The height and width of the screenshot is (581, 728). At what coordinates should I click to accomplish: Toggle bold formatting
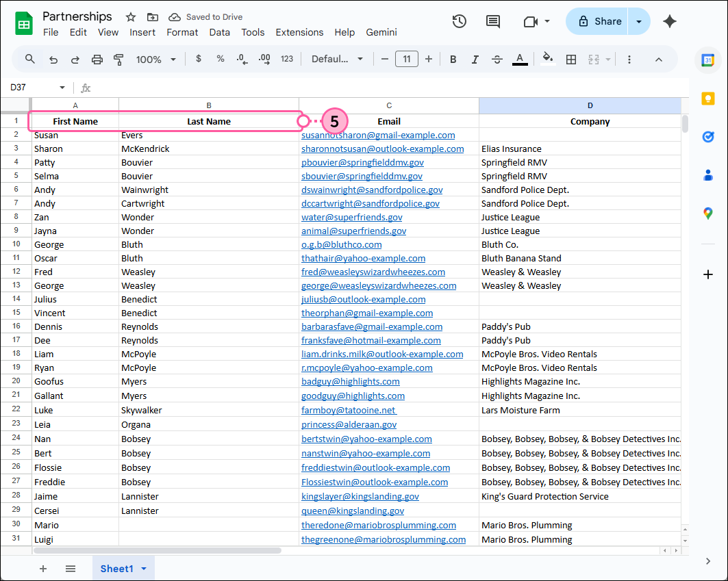pyautogui.click(x=453, y=59)
